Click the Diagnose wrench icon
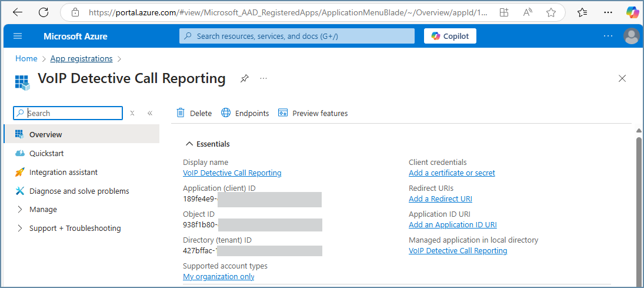Viewport: 644px width, 288px height. coord(20,191)
